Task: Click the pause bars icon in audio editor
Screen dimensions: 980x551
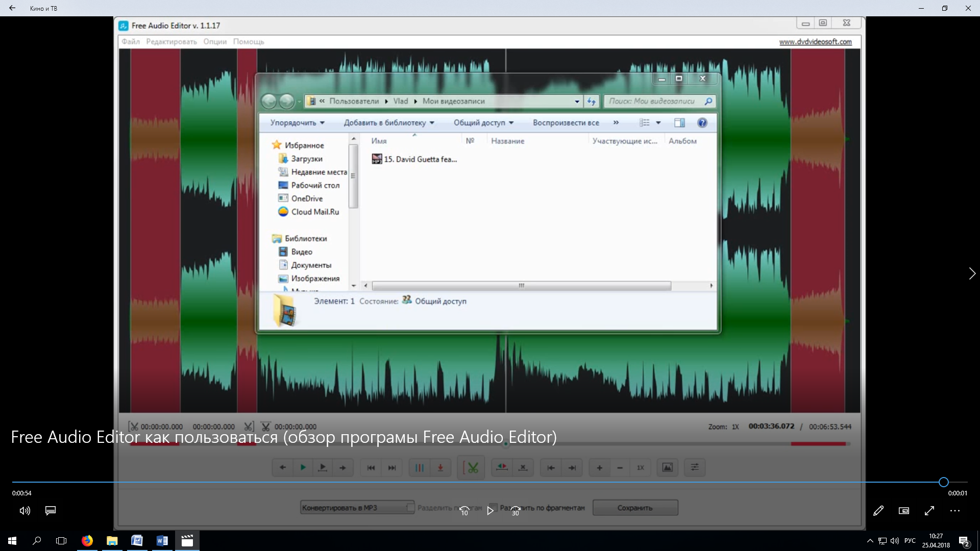Action: click(420, 467)
